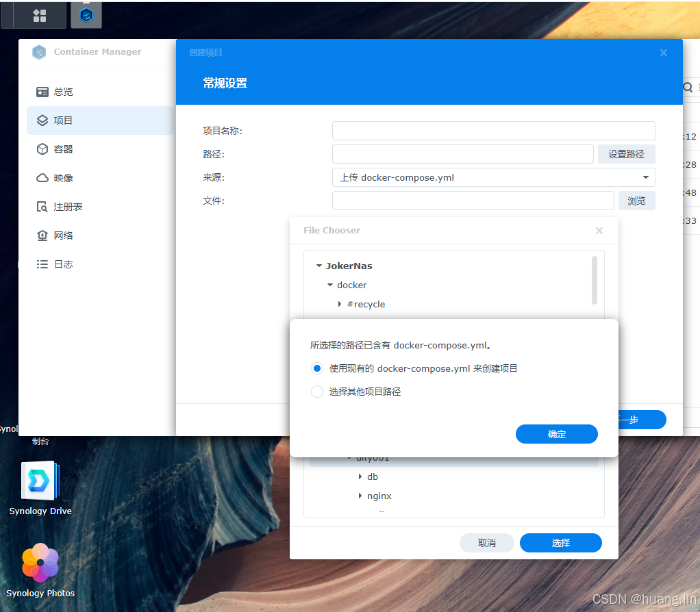
Task: Close the File Chooser dialog
Action: pyautogui.click(x=599, y=231)
